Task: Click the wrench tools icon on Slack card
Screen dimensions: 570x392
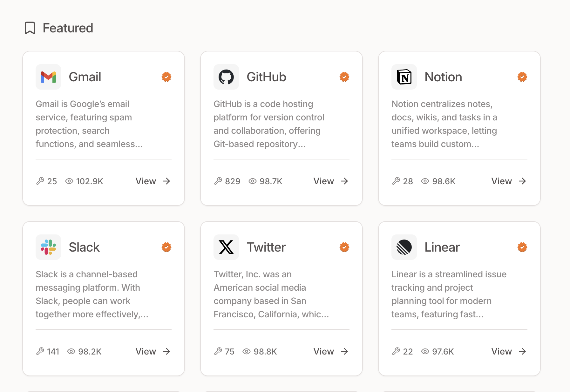Action: pyautogui.click(x=40, y=351)
